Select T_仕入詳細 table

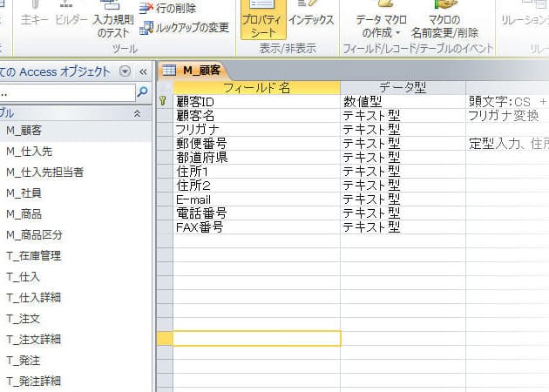click(75, 298)
